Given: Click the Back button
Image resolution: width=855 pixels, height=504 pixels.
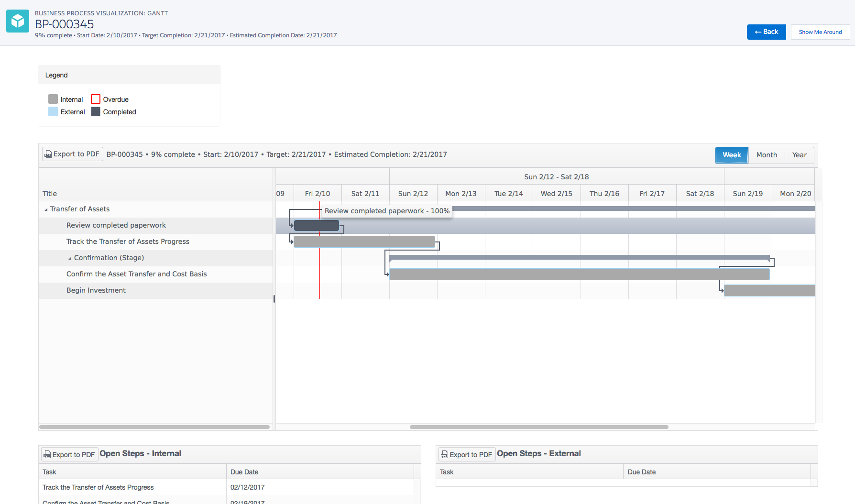Looking at the screenshot, I should tap(766, 32).
